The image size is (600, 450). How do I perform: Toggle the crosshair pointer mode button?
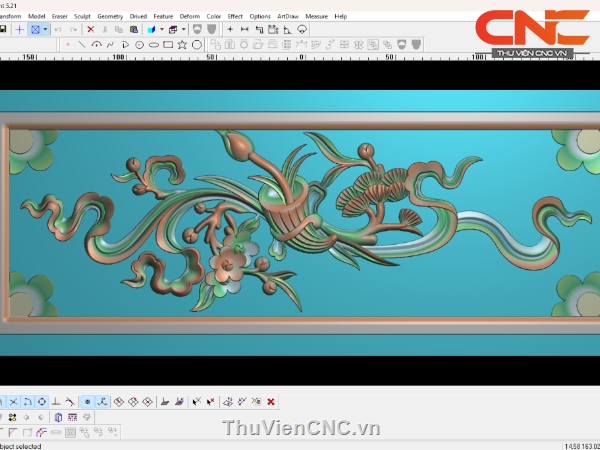[x=19, y=30]
